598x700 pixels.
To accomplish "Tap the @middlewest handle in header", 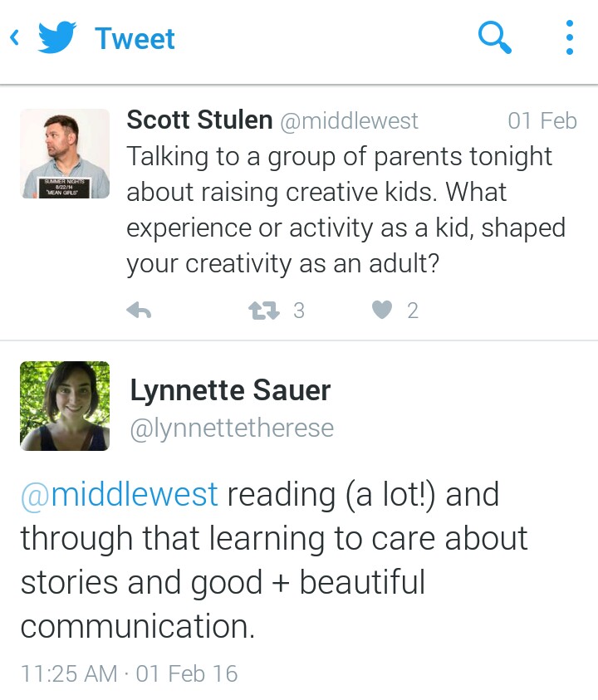I will coord(349,121).
